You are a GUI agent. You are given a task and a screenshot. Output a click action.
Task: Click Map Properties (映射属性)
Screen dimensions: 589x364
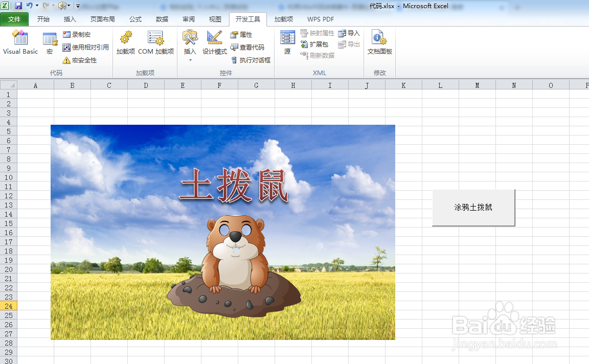[318, 33]
